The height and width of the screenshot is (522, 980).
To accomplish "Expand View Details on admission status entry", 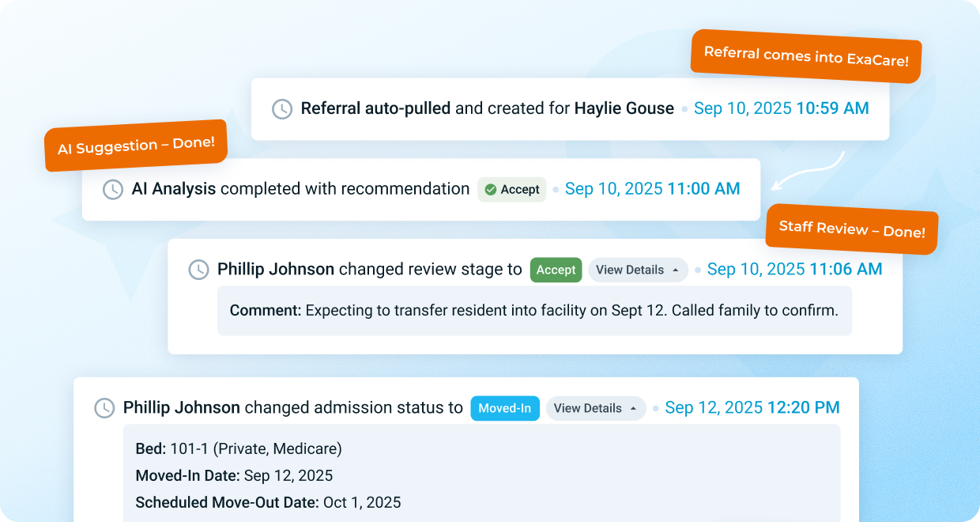I will (x=595, y=408).
